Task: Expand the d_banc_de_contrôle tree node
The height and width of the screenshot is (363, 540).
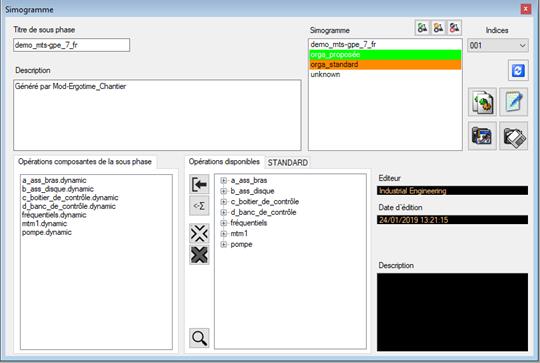Action: (224, 212)
